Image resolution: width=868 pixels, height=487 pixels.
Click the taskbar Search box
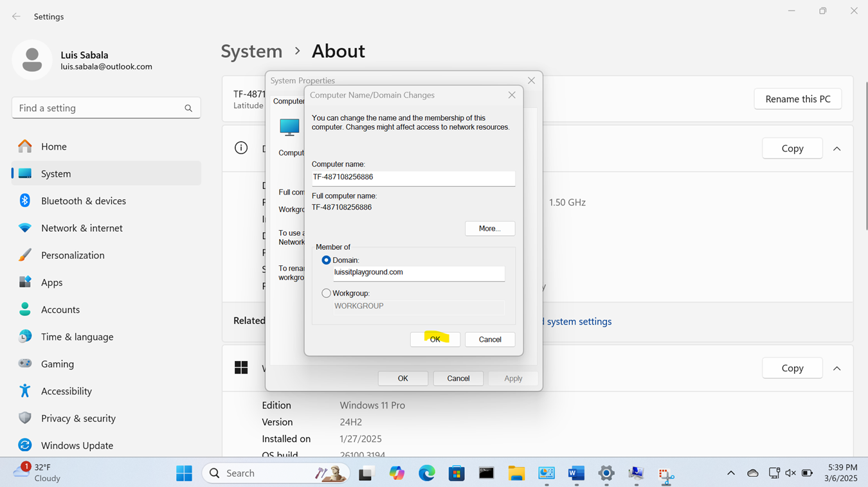point(276,473)
